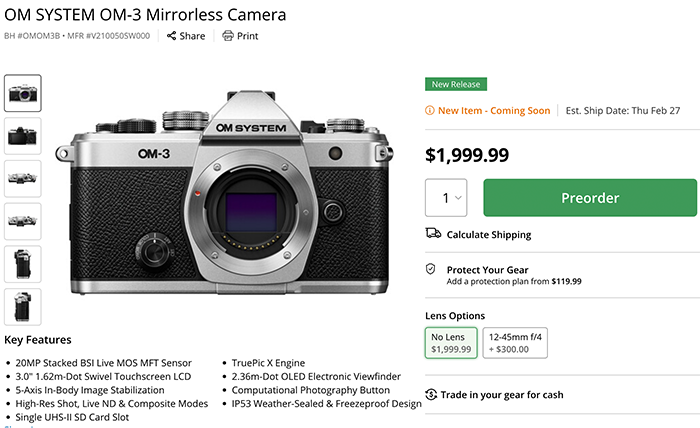
Task: Show the fourth camera thumbnail view
Action: pyautogui.click(x=23, y=221)
